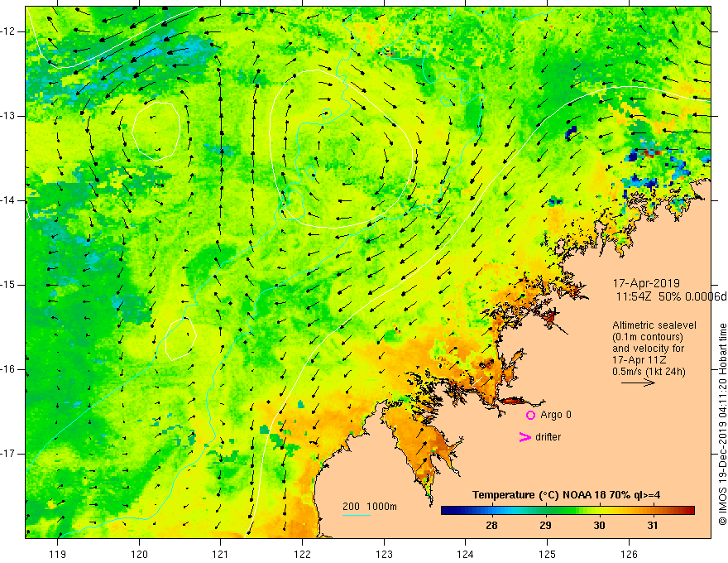This screenshot has height=563, width=728.
Task: Click the 122 longitude axis label
Action: (x=302, y=555)
